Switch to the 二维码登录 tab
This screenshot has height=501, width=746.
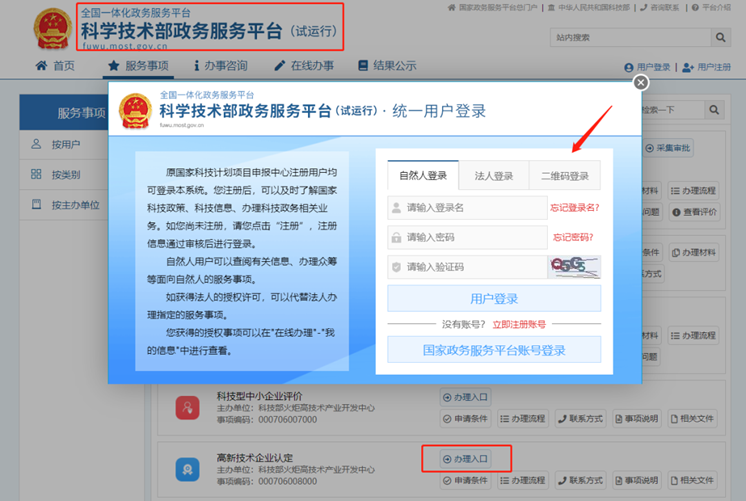565,176
